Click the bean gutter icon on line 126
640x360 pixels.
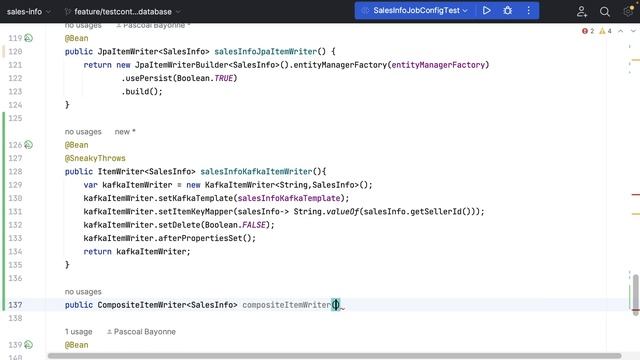click(x=28, y=145)
